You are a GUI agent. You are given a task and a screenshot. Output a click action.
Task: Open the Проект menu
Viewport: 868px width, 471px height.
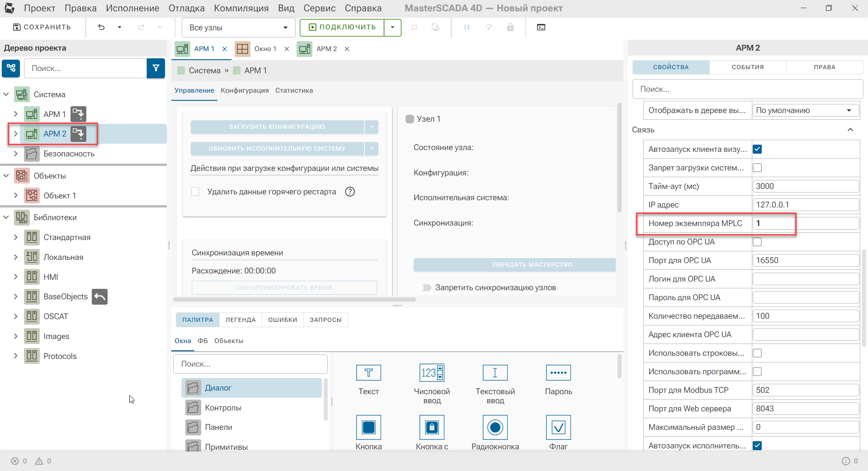coord(39,8)
